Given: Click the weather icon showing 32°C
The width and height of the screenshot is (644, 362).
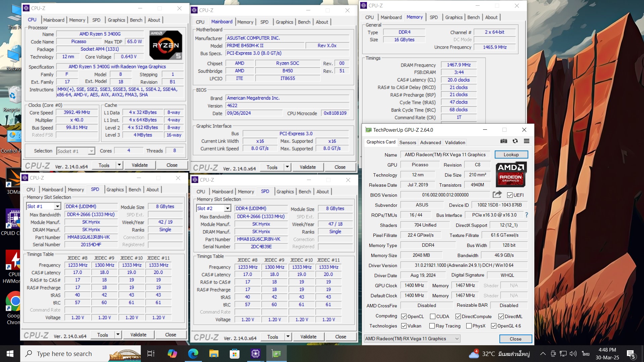Looking at the screenshot, I should point(474,354).
